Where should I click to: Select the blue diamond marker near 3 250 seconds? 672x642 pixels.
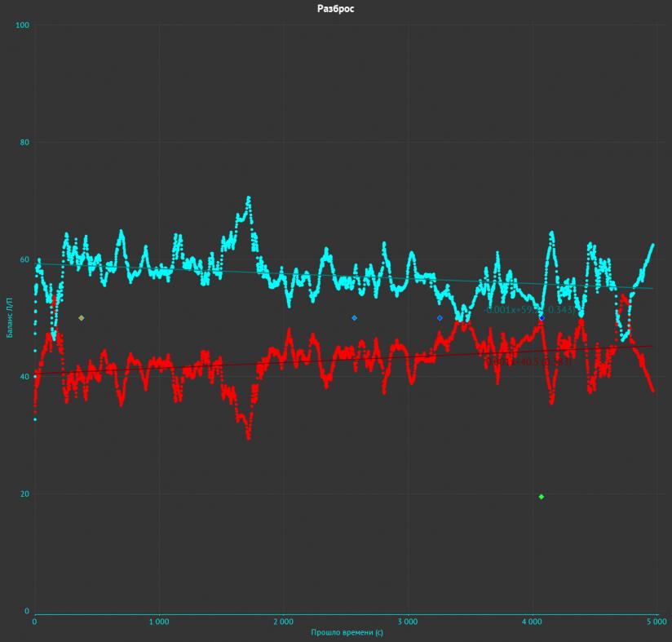[x=440, y=318]
